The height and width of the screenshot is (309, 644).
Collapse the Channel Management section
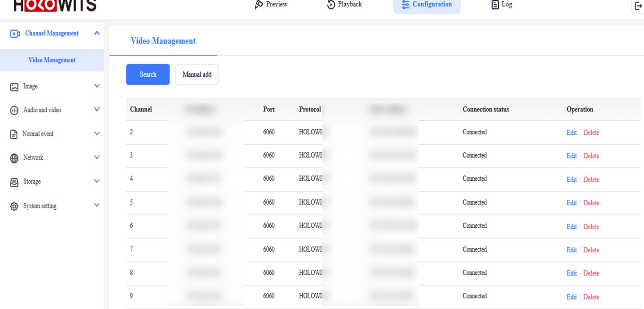pyautogui.click(x=97, y=33)
